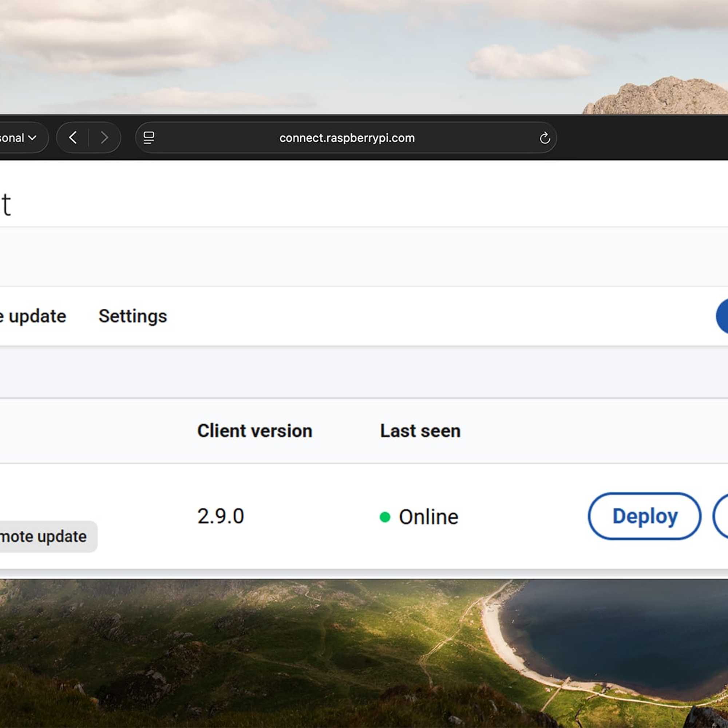Open the page menu icon in address bar

[x=149, y=138]
